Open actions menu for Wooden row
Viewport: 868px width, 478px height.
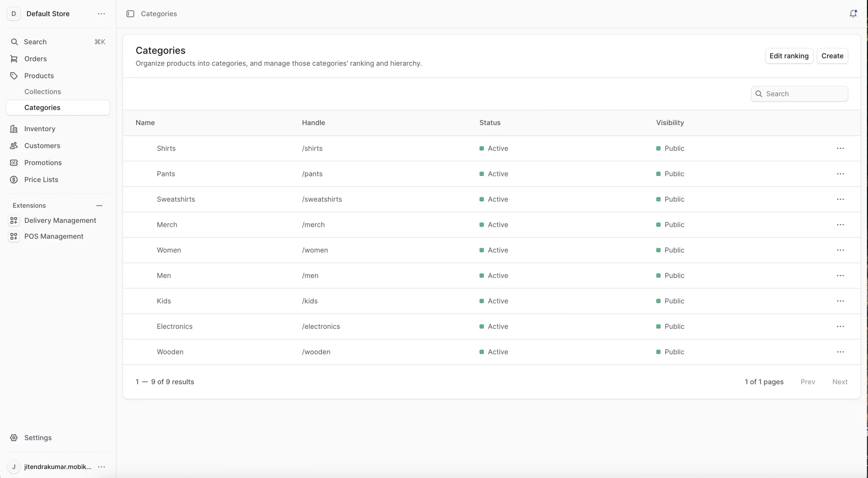[840, 352]
